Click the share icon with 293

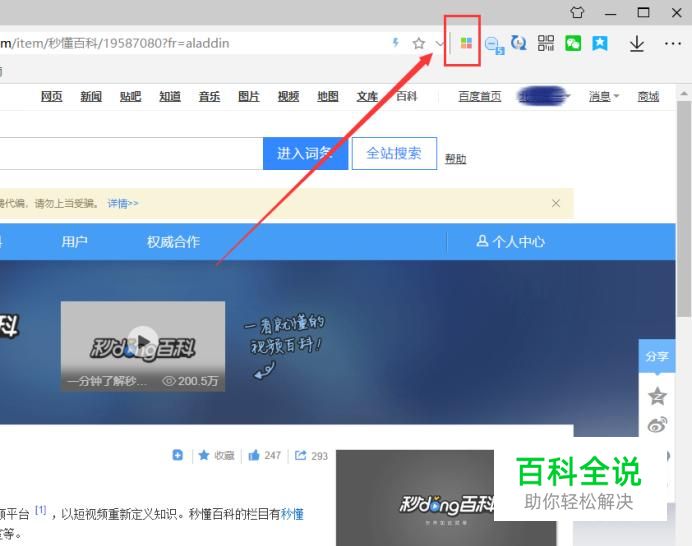click(311, 456)
